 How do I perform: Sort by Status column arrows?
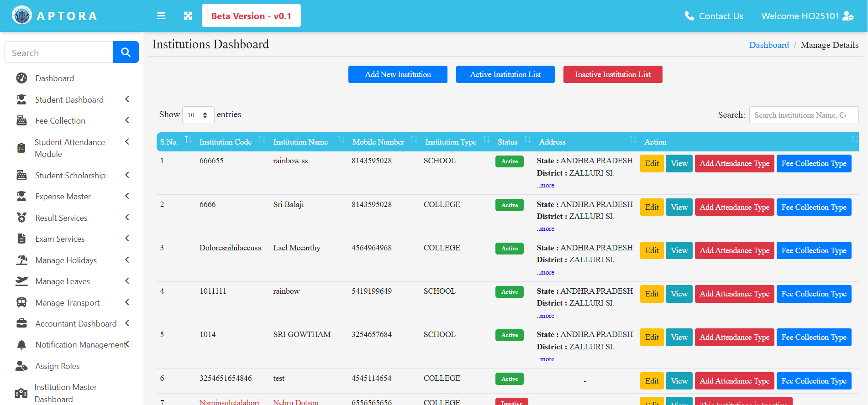(528, 139)
